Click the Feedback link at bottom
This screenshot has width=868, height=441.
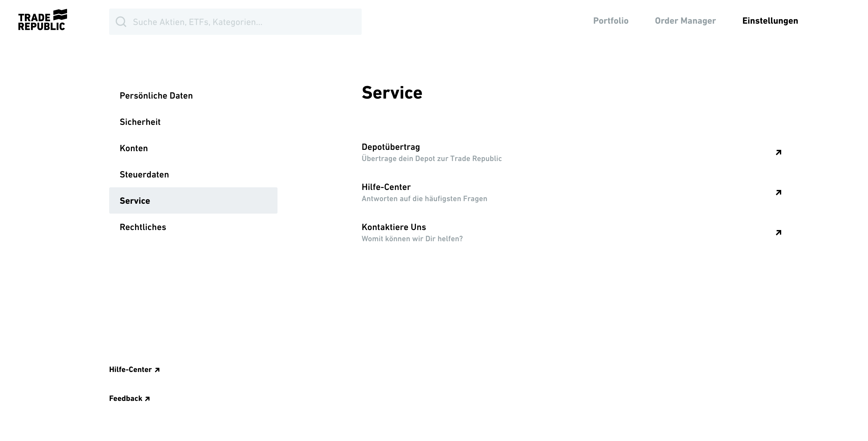tap(126, 399)
